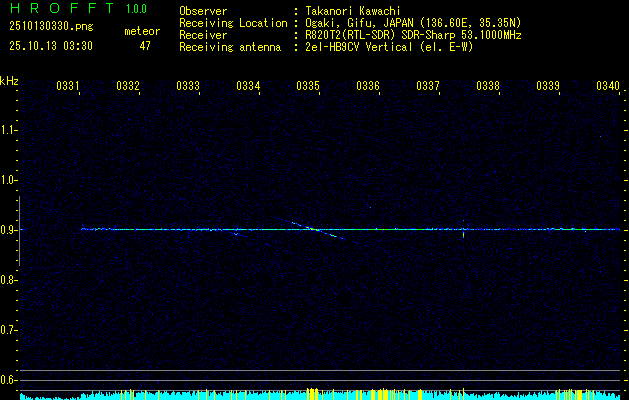Click the 0335 time marker
The width and height of the screenshot is (629, 400).
tap(308, 86)
